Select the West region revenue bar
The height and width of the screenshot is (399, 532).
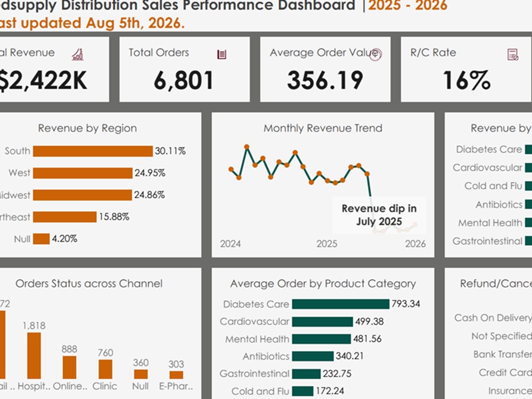[x=83, y=173]
